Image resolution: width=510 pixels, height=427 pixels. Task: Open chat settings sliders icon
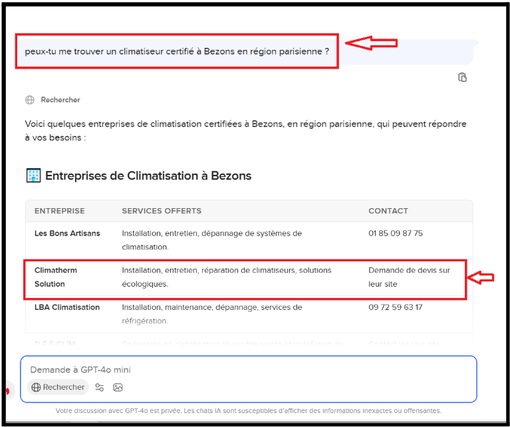[99, 387]
